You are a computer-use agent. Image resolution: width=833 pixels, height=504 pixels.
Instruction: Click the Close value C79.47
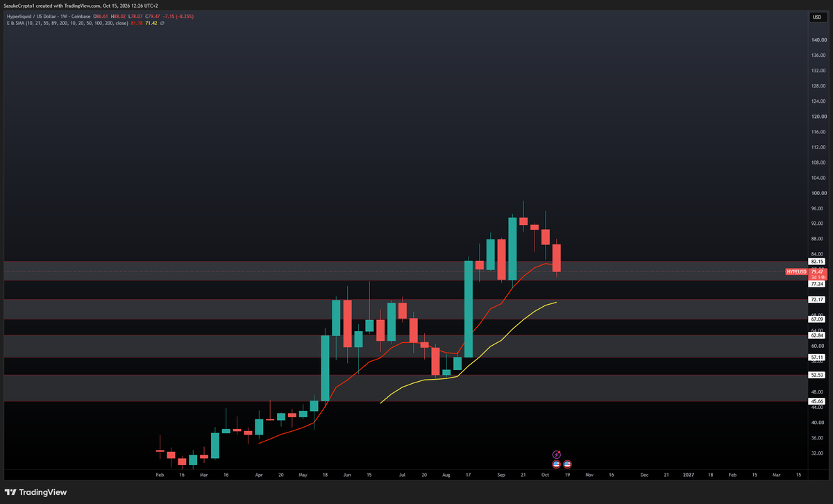[x=154, y=15]
